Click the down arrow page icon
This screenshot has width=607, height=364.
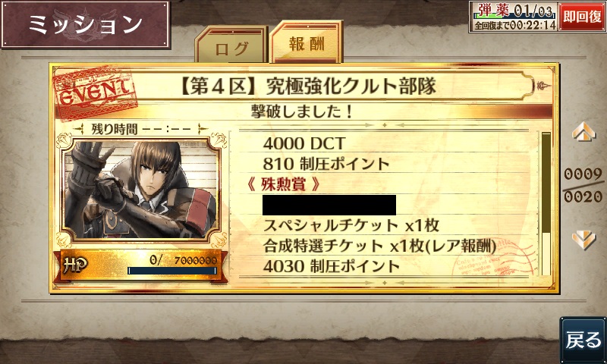[583, 240]
